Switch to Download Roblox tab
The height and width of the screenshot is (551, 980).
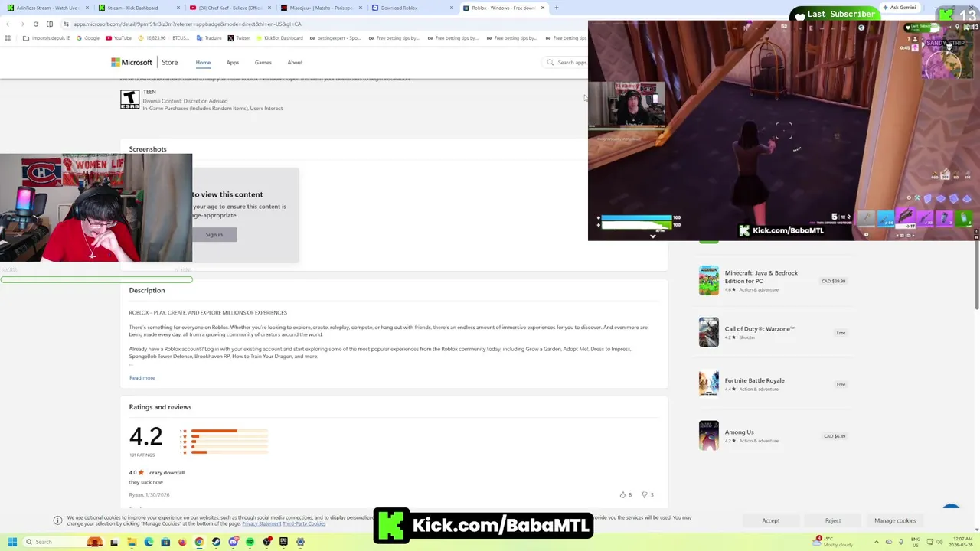click(x=412, y=8)
